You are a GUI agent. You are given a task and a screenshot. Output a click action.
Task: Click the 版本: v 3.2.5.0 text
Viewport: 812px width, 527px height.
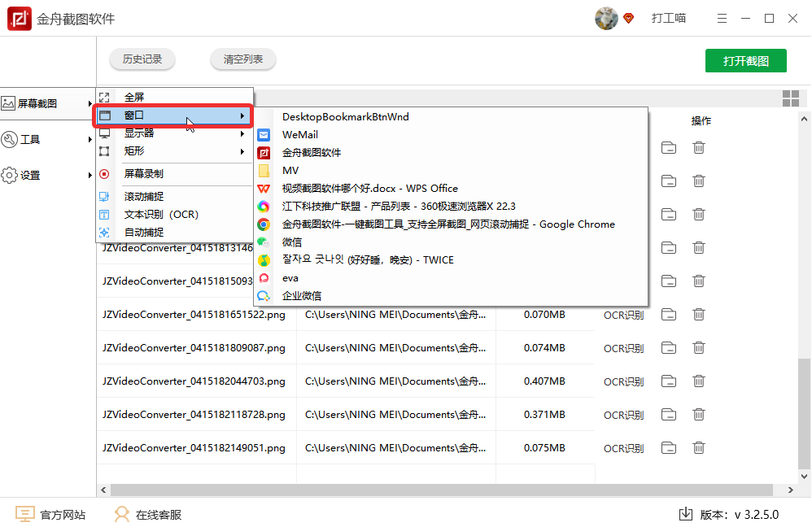740,515
